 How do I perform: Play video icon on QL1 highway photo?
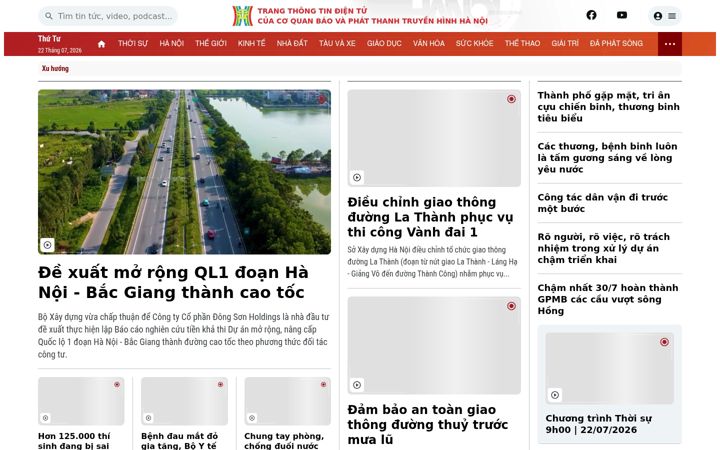47,245
